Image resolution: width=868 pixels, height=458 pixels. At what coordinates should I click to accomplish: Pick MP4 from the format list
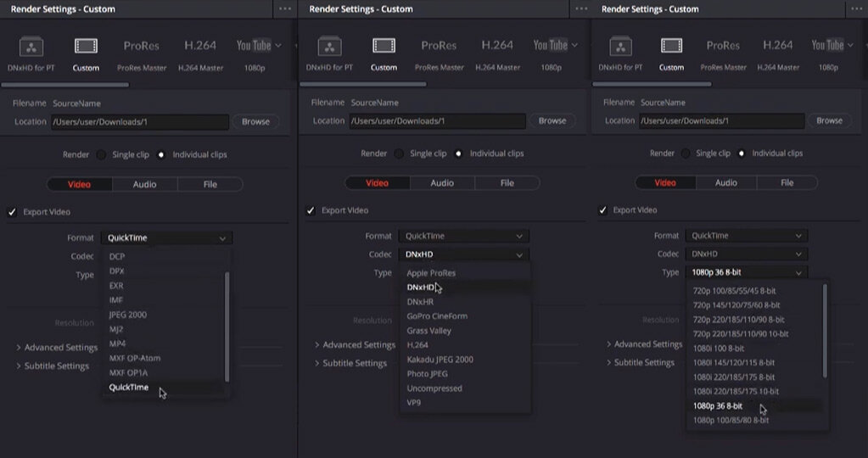click(117, 343)
